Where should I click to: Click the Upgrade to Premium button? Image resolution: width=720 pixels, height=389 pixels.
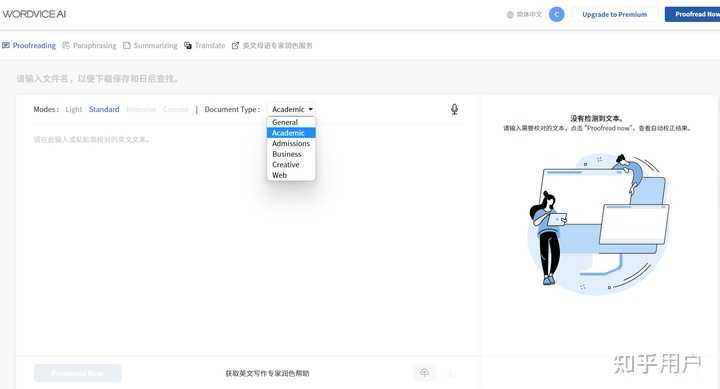[x=614, y=15]
